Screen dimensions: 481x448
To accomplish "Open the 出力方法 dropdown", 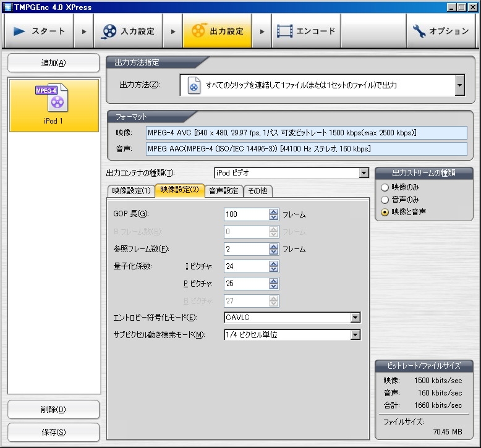I will tap(459, 85).
